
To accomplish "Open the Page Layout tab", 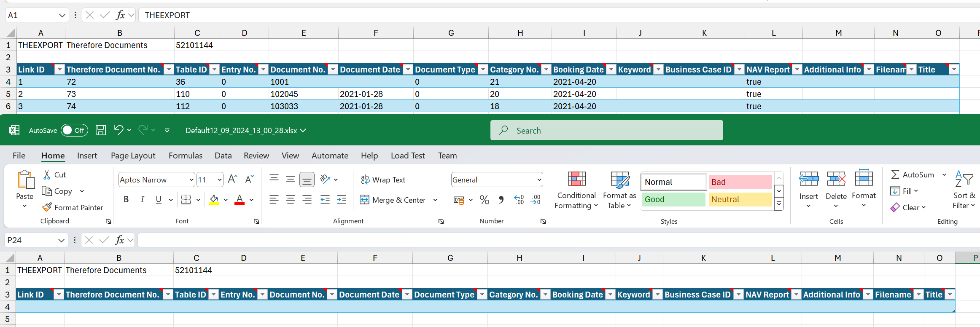I will tap(133, 155).
